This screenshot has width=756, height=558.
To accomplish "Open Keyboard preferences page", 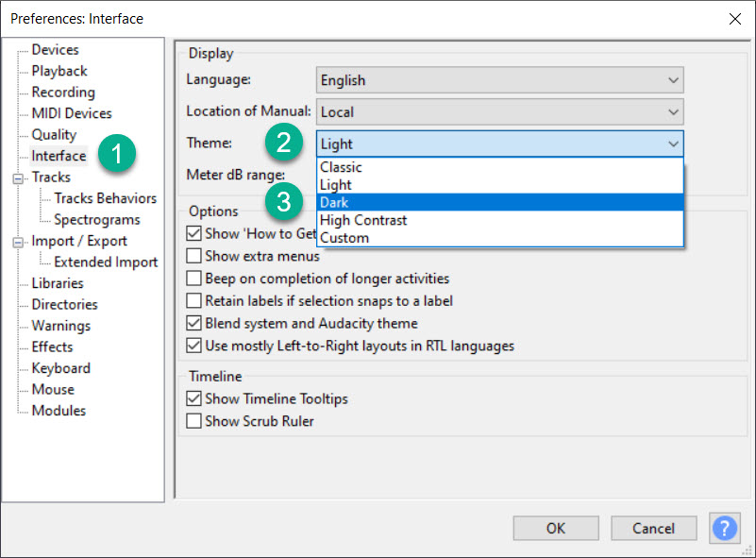I will pos(60,368).
